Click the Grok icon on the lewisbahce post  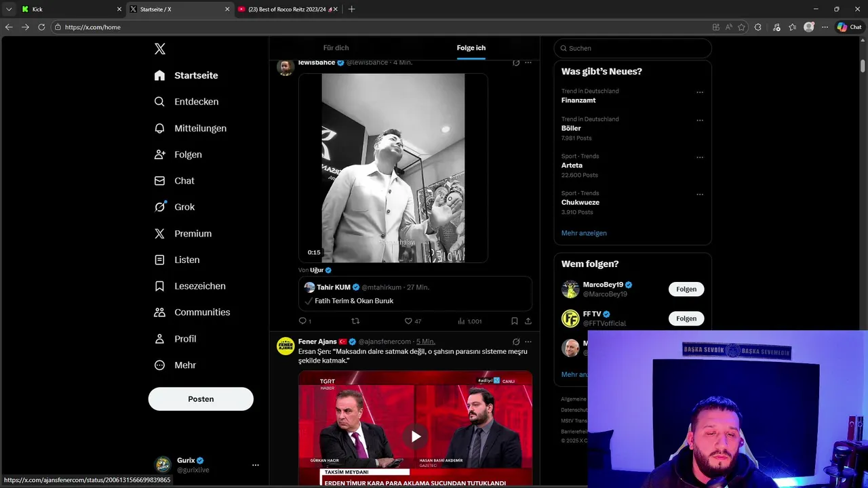coord(516,62)
